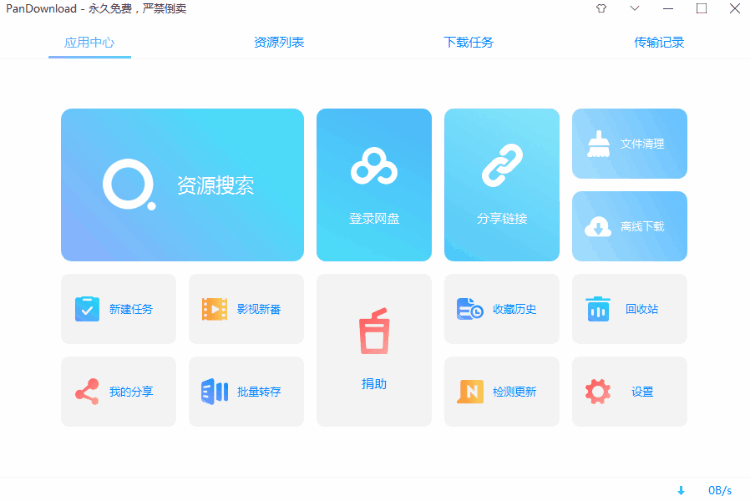Click the trash bin icon for 回收站
This screenshot has height=501, width=750.
(x=598, y=309)
